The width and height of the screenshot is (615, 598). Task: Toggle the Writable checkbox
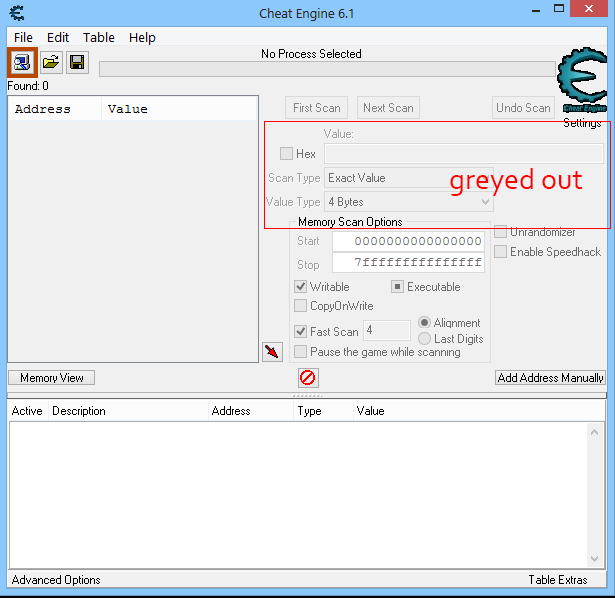(x=300, y=287)
